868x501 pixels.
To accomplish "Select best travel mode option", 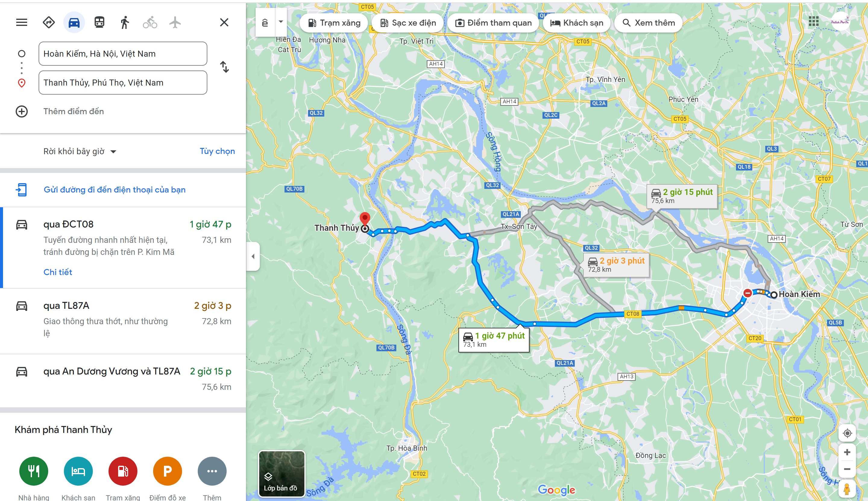I will pos(49,22).
